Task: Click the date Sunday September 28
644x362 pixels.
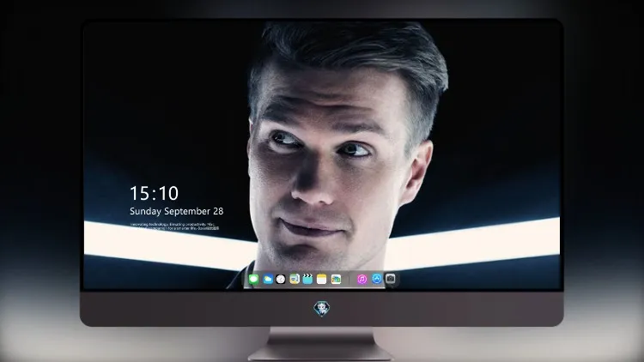Action: 177,211
